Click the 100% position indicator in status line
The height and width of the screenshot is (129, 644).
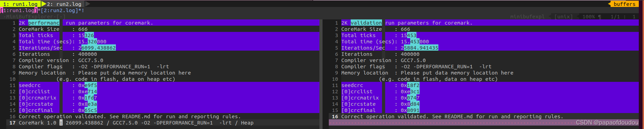click(x=589, y=17)
